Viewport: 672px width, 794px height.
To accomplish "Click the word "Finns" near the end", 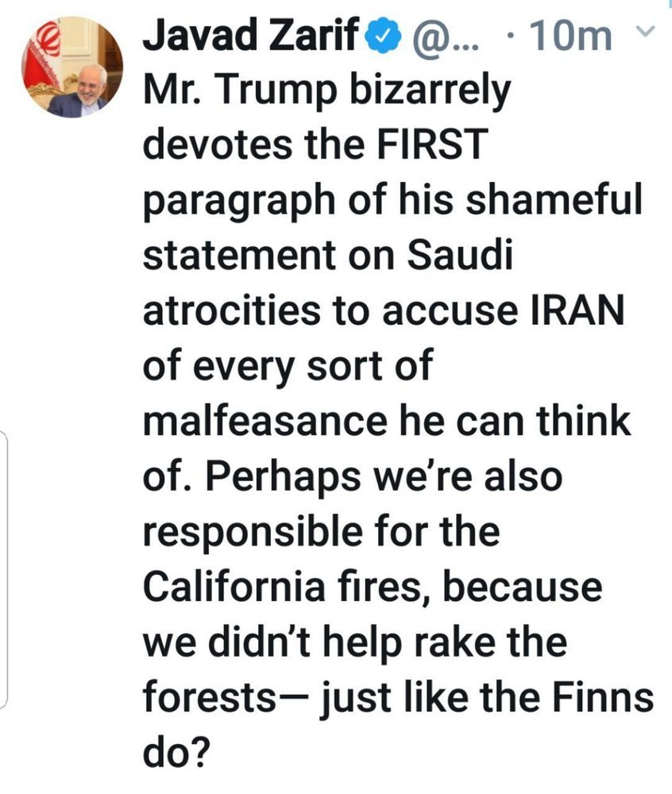I will pyautogui.click(x=603, y=697).
